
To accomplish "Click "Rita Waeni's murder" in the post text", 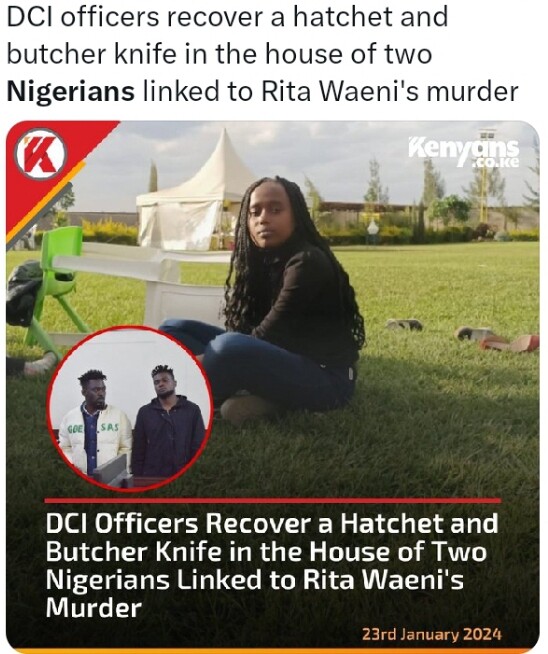I will pyautogui.click(x=390, y=91).
